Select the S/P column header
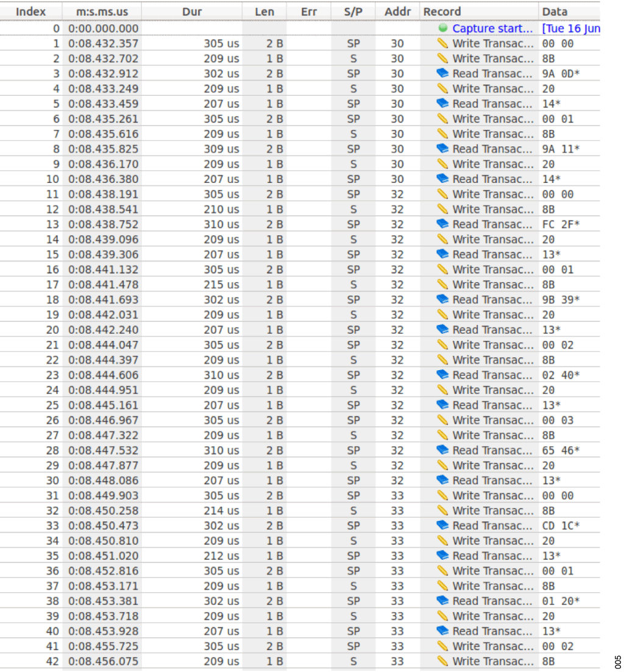Screen dimensions: 624x672 [x=353, y=12]
